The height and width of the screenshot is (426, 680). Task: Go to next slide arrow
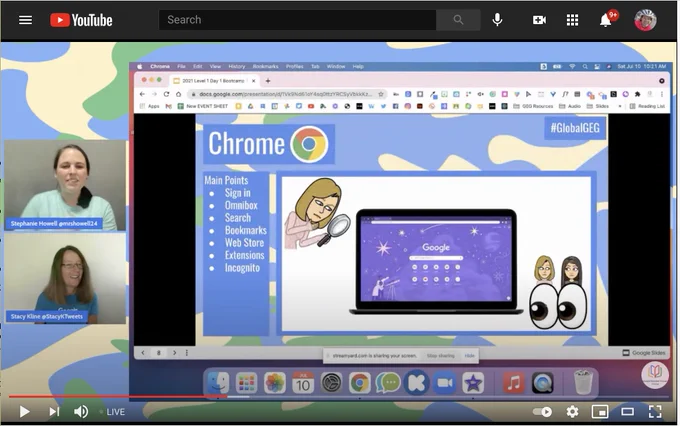[174, 353]
